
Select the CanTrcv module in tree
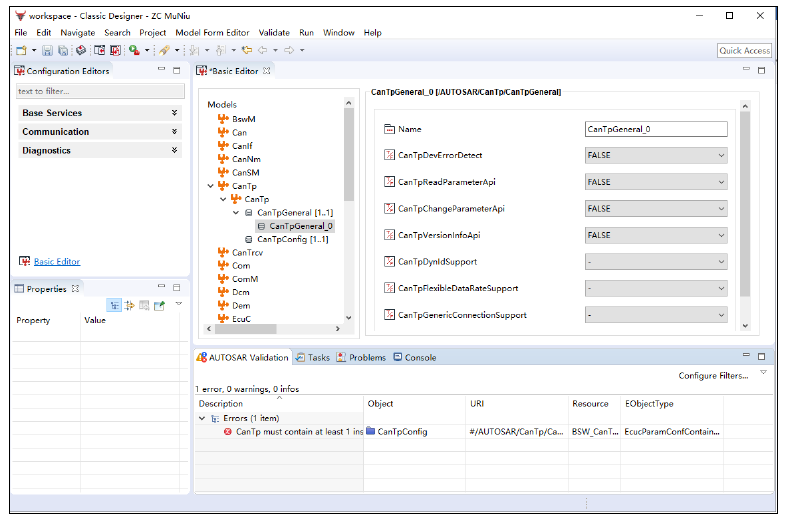click(x=247, y=253)
